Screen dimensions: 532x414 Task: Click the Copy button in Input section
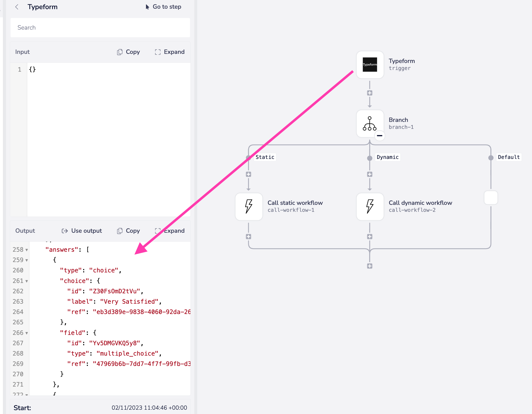click(128, 52)
